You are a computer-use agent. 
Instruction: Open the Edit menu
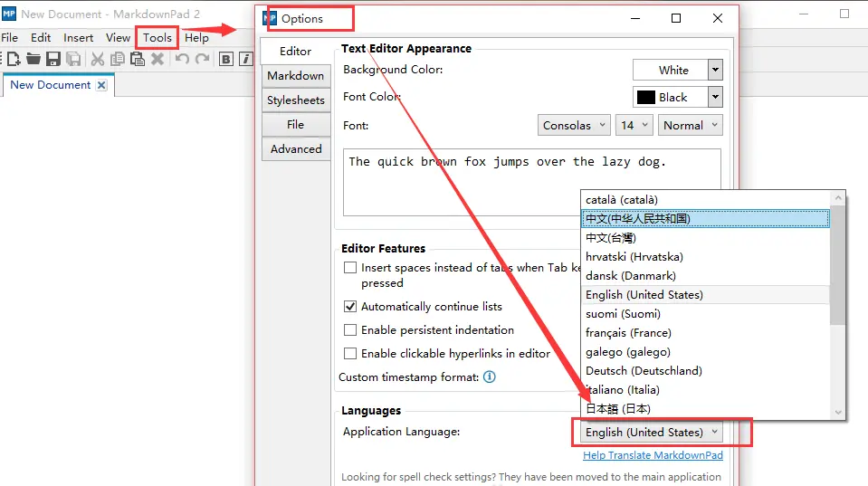point(41,38)
